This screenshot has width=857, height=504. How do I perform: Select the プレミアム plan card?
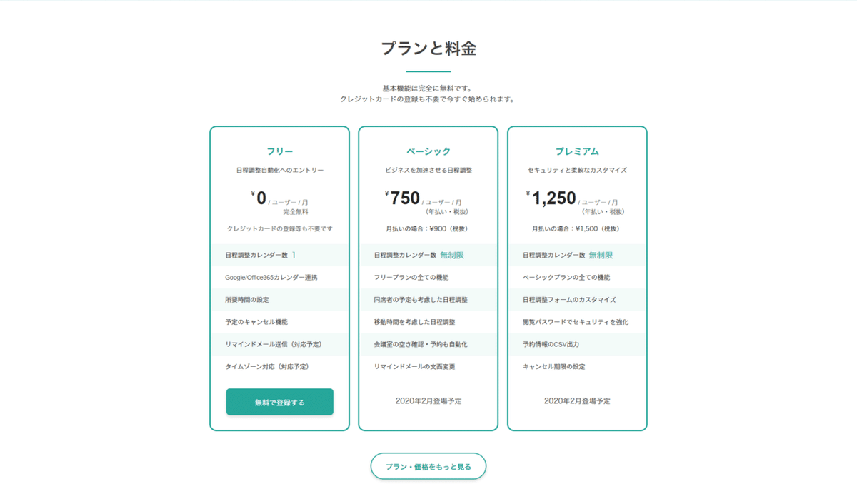click(x=576, y=278)
